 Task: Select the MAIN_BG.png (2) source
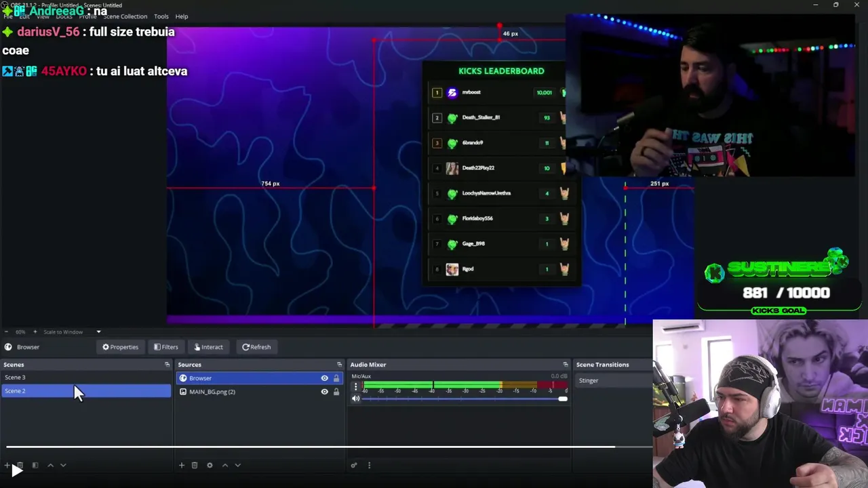point(259,392)
